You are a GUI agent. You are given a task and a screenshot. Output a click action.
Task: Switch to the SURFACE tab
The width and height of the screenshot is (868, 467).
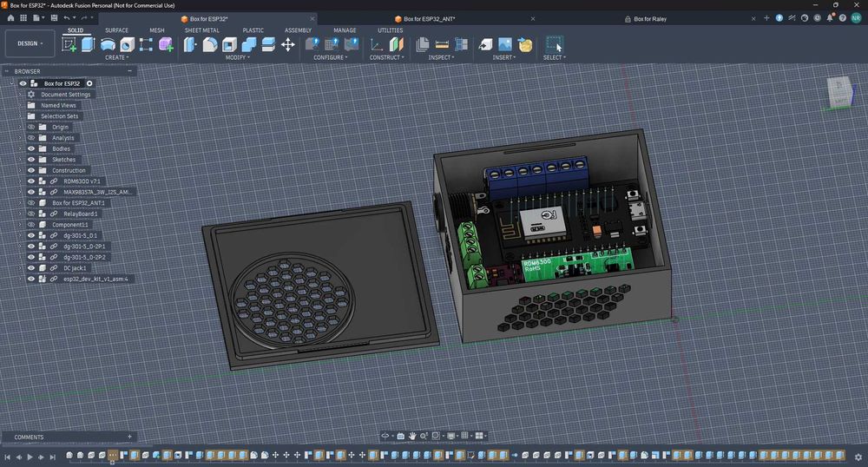117,30
